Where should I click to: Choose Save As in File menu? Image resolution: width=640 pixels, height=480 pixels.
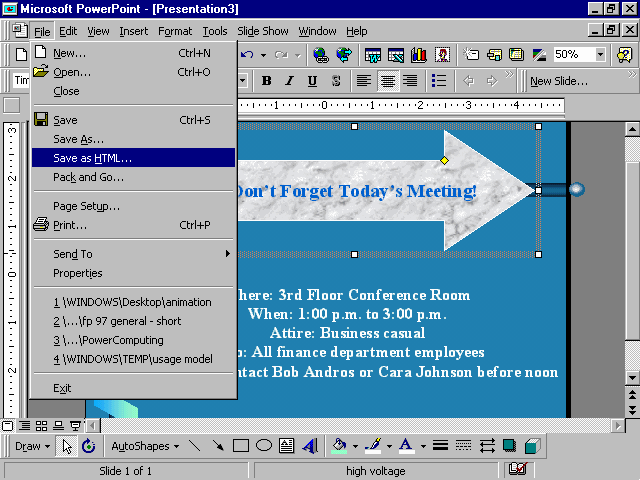(133, 139)
